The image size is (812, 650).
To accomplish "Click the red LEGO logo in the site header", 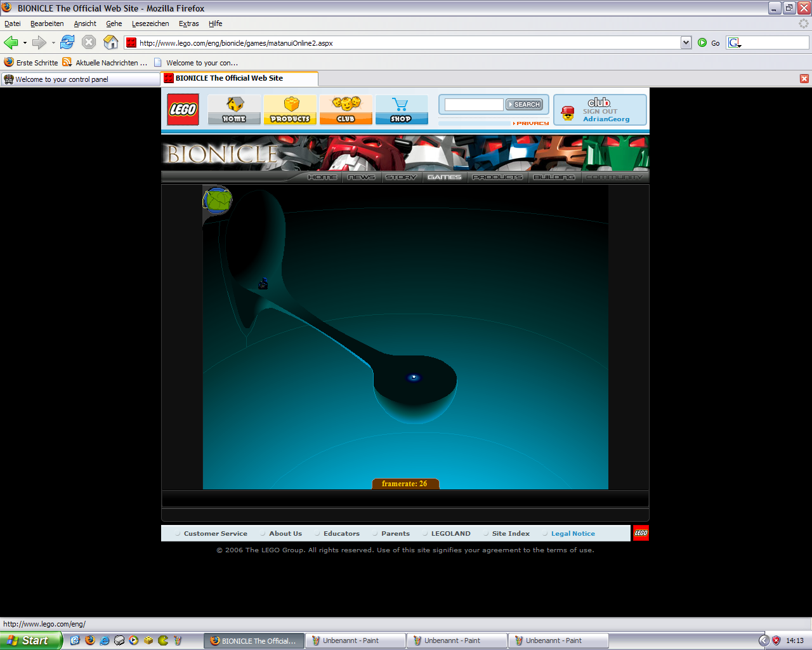I will [x=183, y=109].
